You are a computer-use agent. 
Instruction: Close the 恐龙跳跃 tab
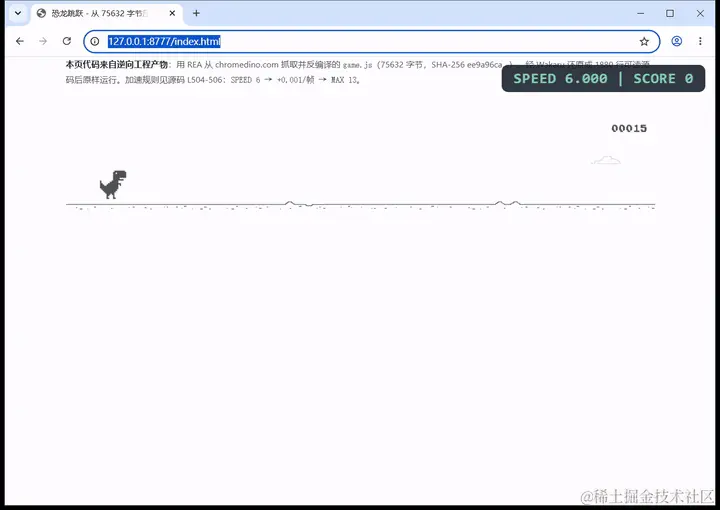tap(172, 13)
